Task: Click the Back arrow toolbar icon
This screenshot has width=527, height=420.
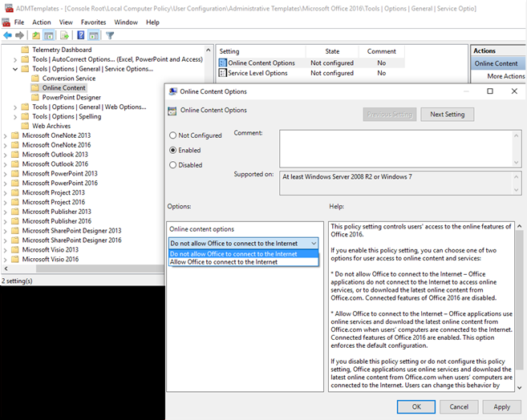Action: point(8,35)
